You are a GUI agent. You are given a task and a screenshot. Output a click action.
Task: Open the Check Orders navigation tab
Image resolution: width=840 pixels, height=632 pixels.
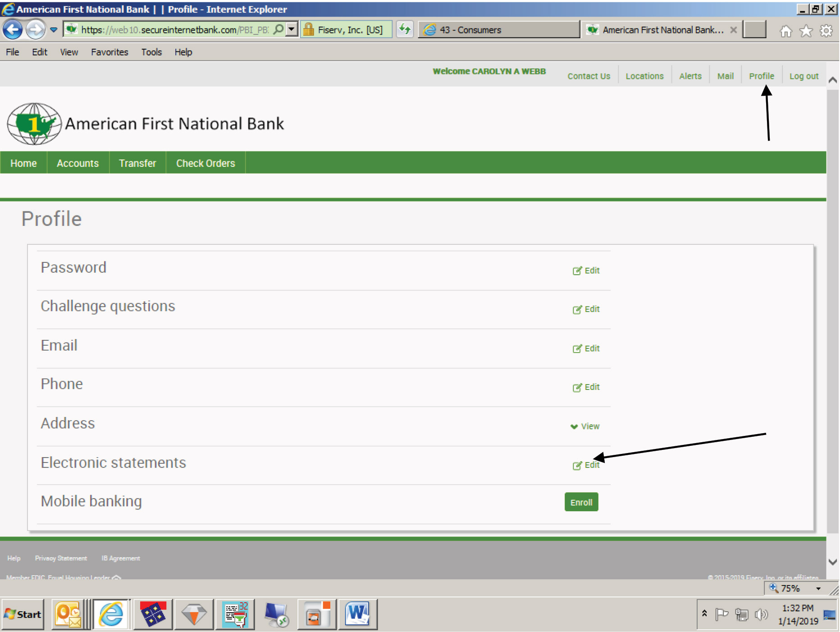[x=205, y=163]
